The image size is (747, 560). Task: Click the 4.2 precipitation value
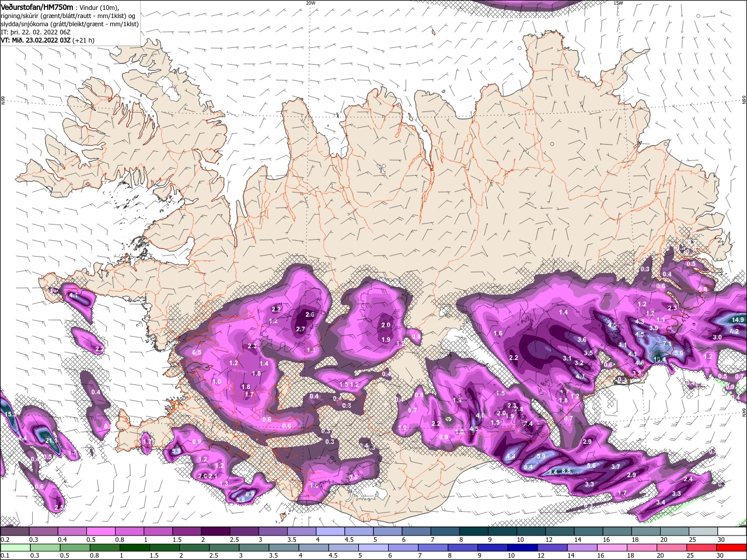pyautogui.click(x=734, y=331)
